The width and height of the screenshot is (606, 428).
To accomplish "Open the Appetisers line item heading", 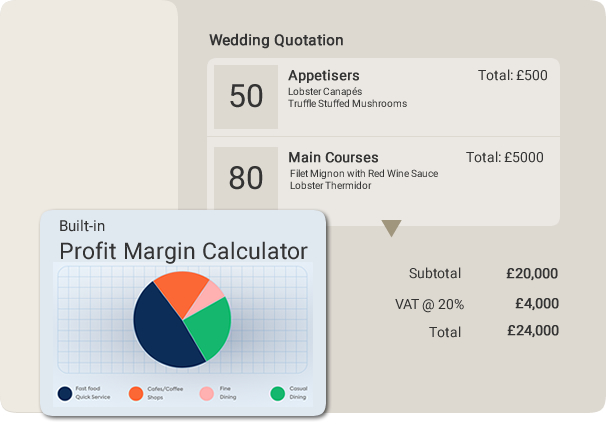I will (x=324, y=75).
